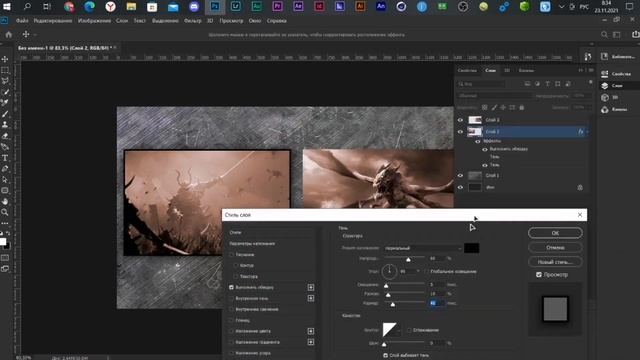Open Photoshop from the Windows taskbar
640x360 pixels.
pyautogui.click(x=215, y=6)
